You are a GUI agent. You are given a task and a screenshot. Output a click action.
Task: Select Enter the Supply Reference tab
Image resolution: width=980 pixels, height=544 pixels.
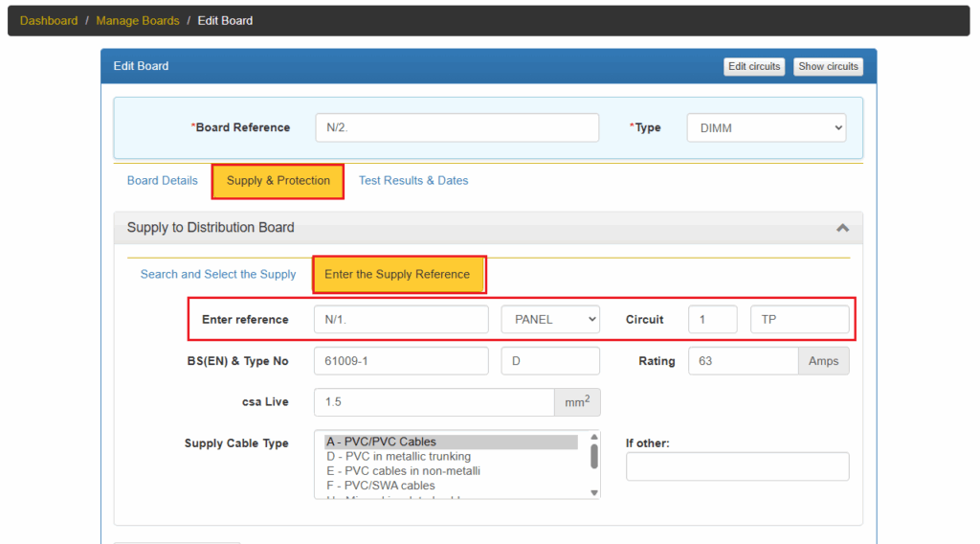click(x=397, y=274)
